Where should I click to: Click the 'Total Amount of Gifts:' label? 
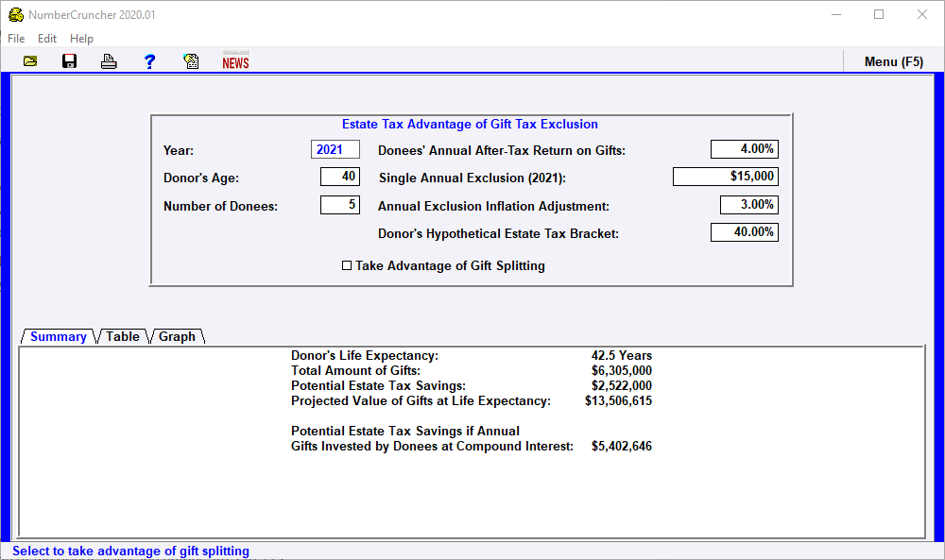coord(355,370)
